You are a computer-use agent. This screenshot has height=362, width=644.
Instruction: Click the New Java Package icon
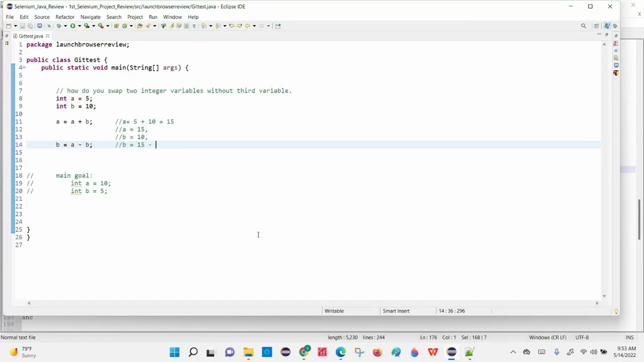(116, 26)
